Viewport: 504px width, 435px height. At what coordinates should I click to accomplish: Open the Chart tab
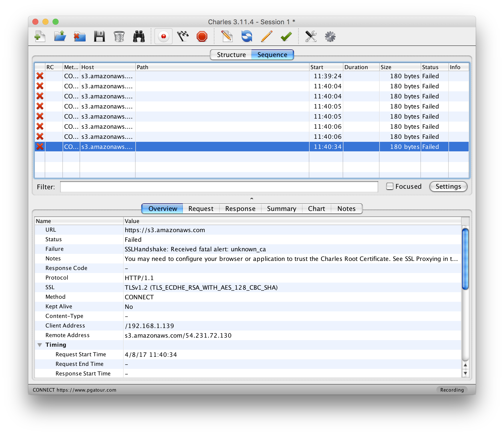click(316, 209)
